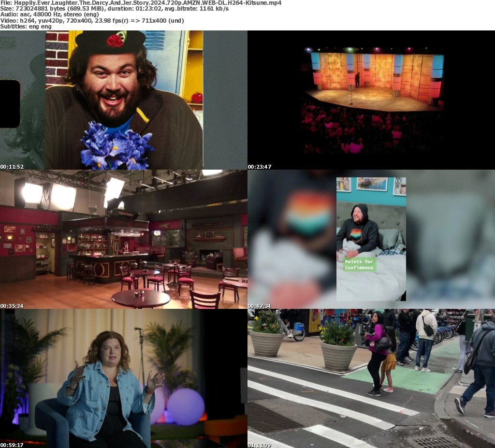Select thumbnail frame at 00:59:17
This screenshot has width=495, height=448.
(x=124, y=378)
